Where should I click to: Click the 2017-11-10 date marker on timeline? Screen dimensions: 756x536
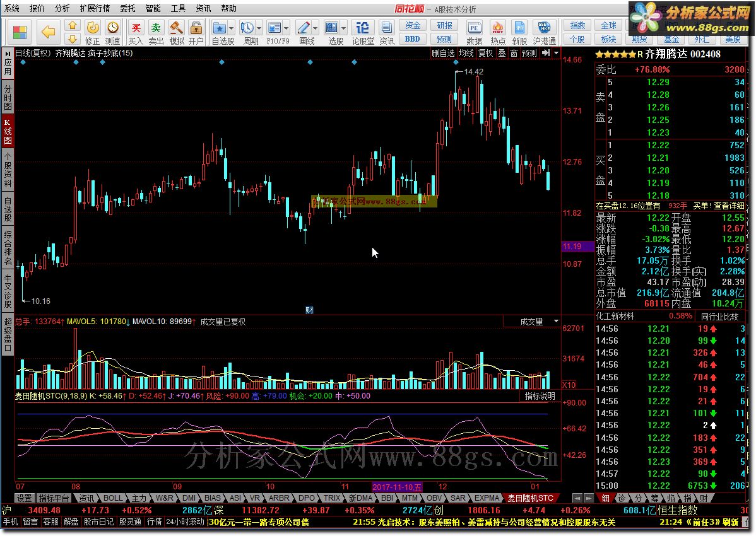397,487
